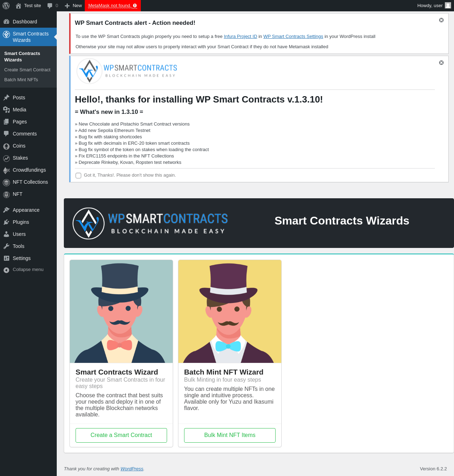This screenshot has width=454, height=476.
Task: Click 'Batch Mint NFT Wizard' card title
Action: [224, 372]
